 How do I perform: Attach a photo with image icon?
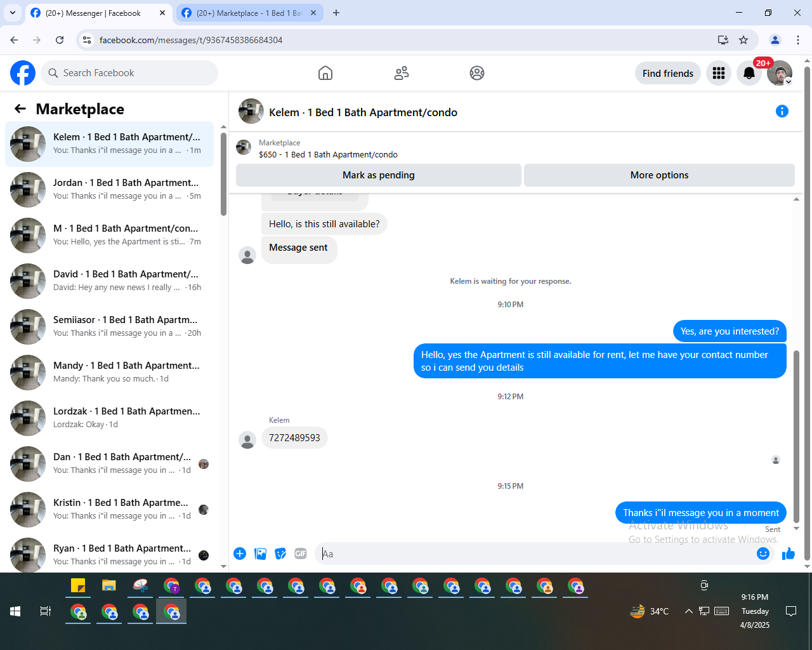coord(260,554)
